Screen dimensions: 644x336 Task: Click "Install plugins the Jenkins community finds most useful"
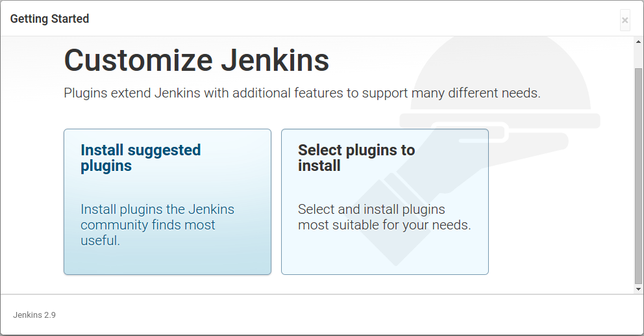pos(157,225)
